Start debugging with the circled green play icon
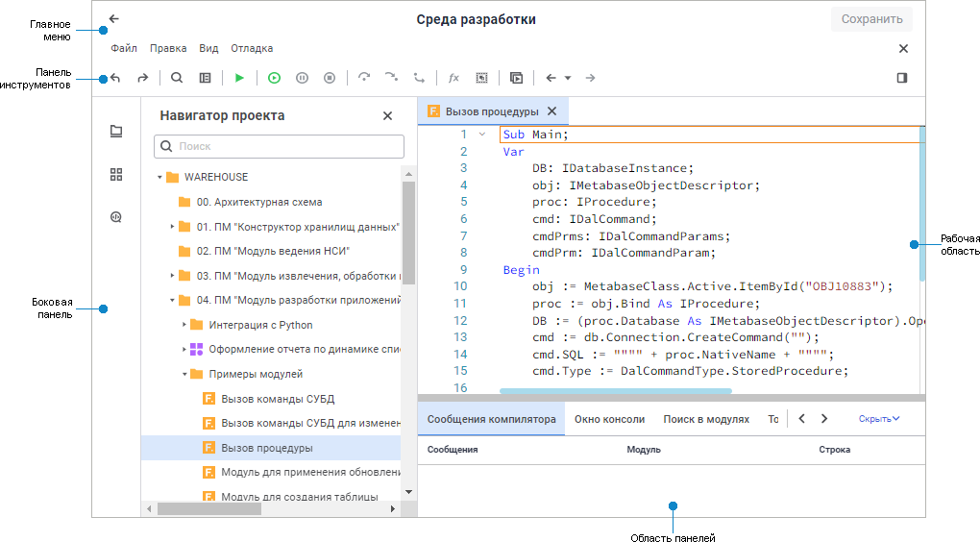 click(x=274, y=78)
